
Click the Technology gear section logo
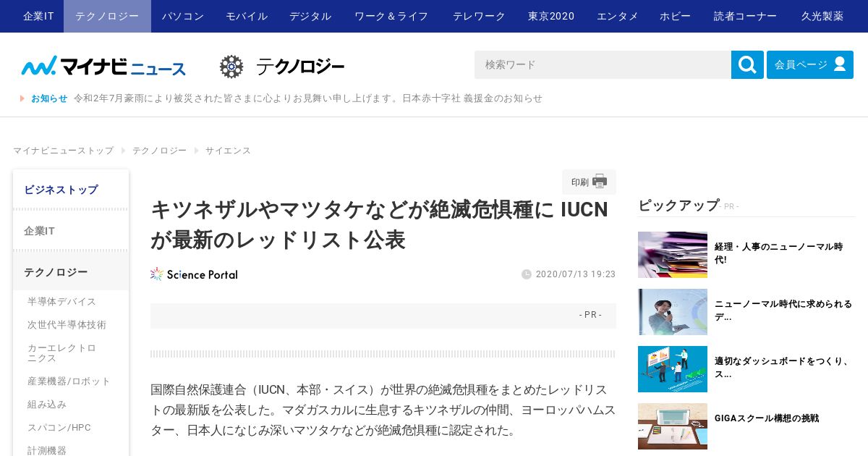point(282,67)
